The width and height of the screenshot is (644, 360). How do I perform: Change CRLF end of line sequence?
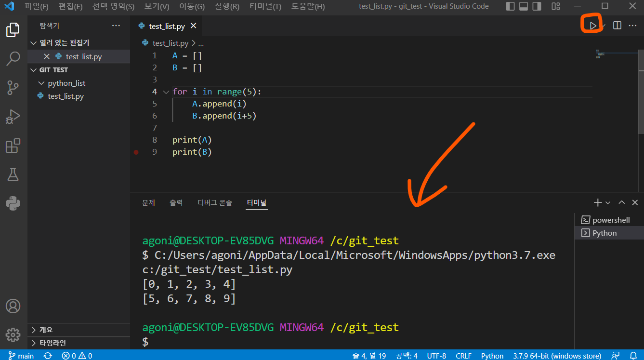463,356
